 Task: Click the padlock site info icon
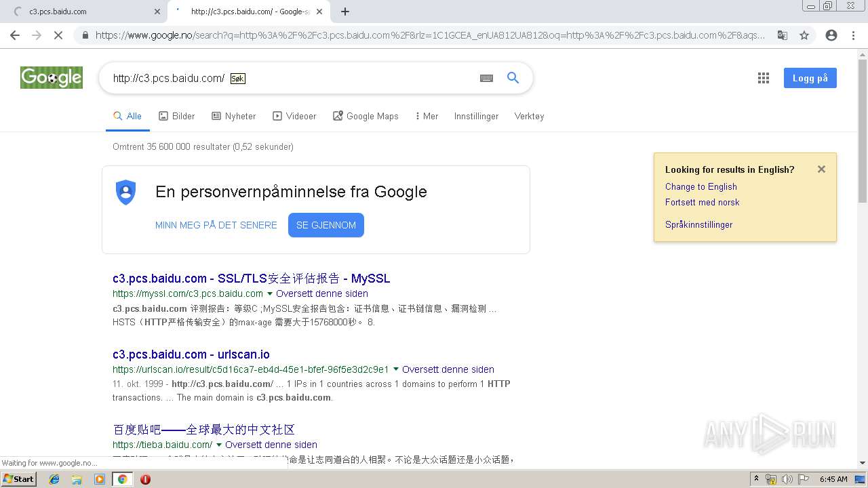85,35
